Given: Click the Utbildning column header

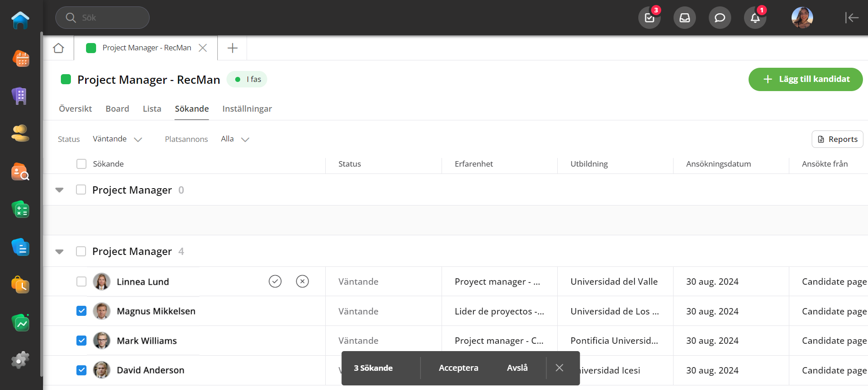Looking at the screenshot, I should tap(589, 164).
